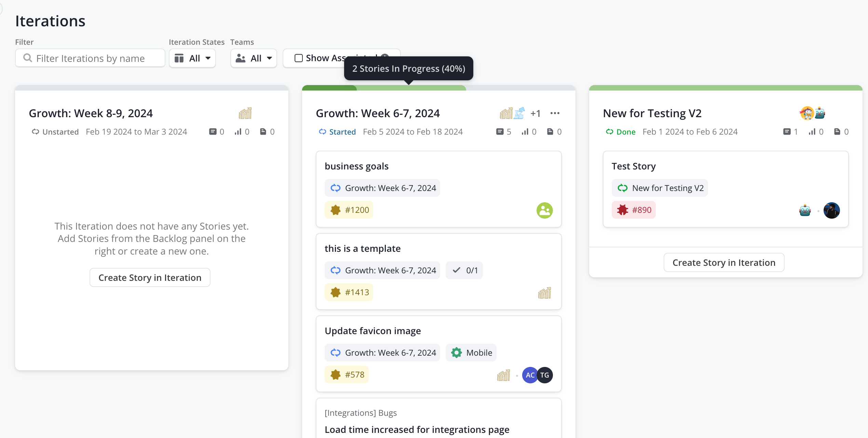
Task: Click the AC owner avatar
Action: tap(529, 375)
